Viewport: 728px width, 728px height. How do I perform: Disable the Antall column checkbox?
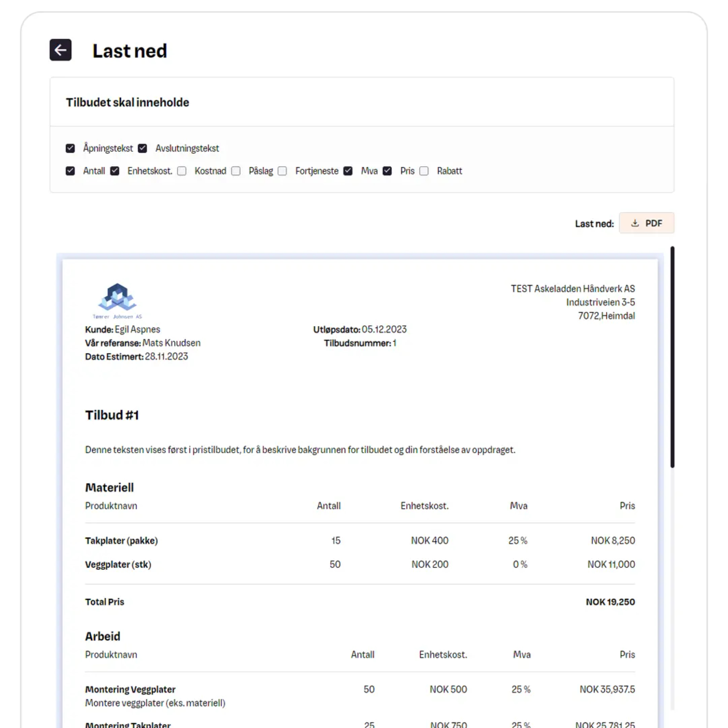pyautogui.click(x=70, y=171)
